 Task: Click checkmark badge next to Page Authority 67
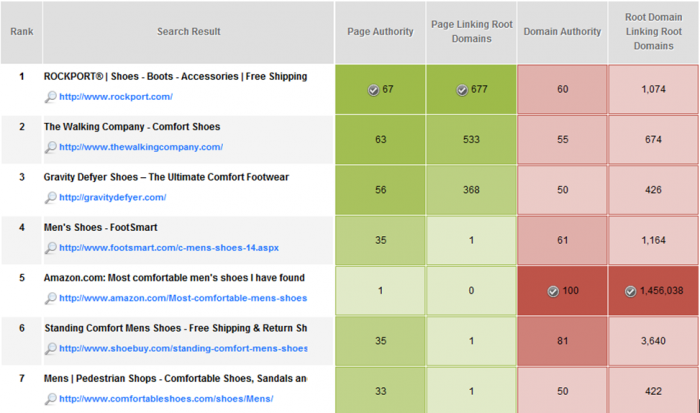373,90
